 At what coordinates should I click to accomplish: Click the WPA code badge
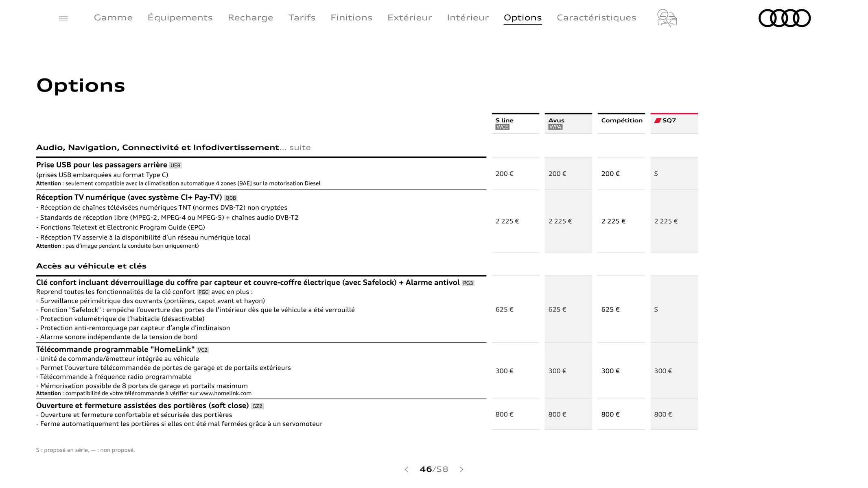[555, 127]
